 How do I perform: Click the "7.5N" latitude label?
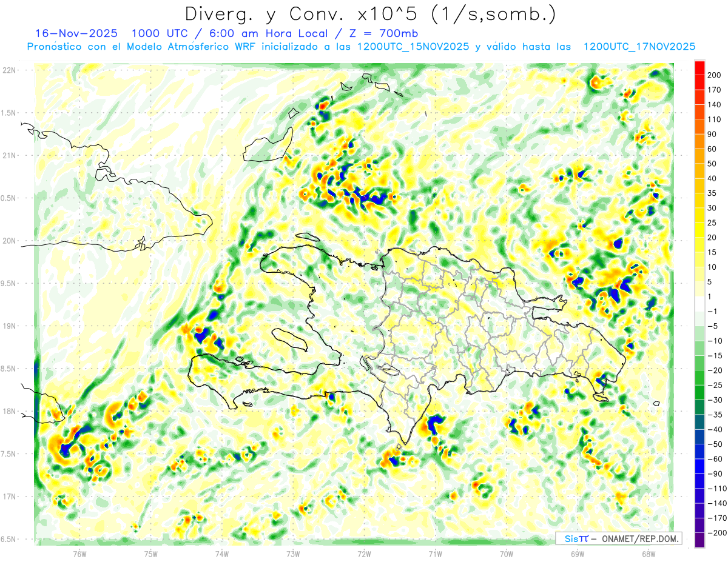[x=9, y=454]
